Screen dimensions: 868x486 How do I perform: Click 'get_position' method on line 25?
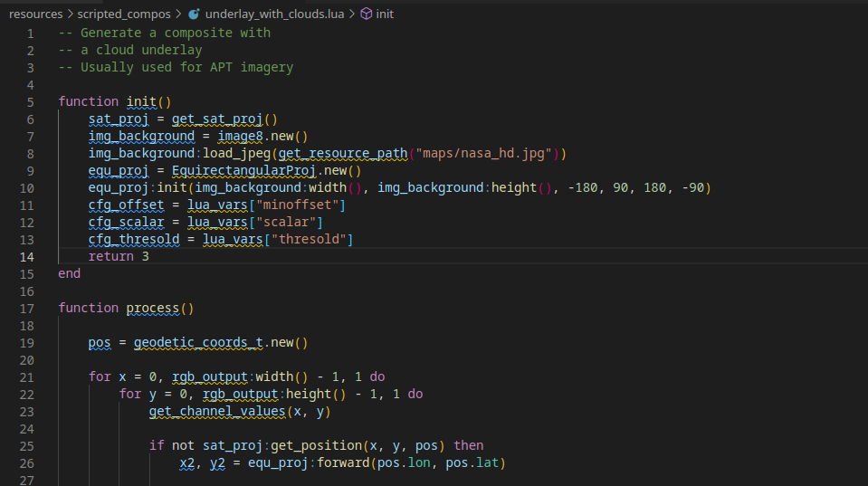coord(316,445)
